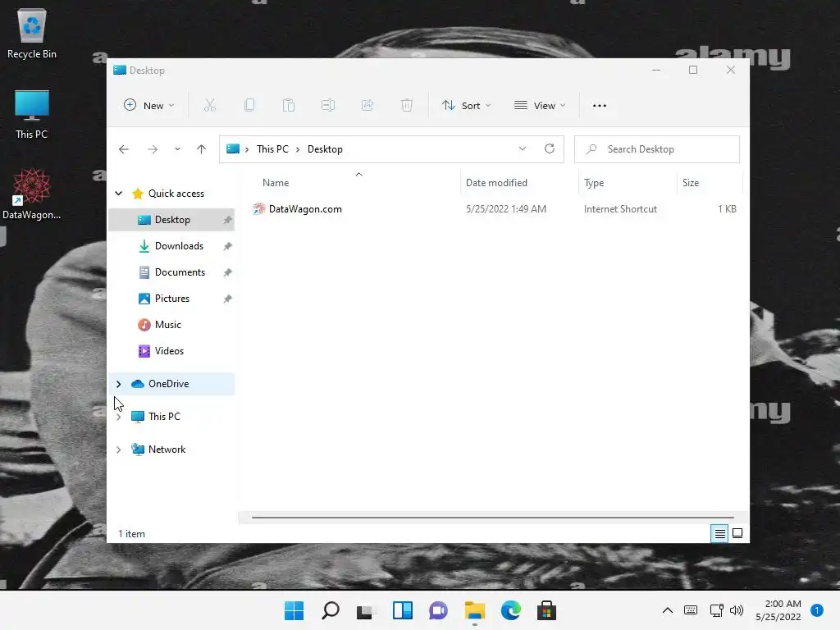Open Widgets panel on taskbar
840x630 pixels.
(x=402, y=610)
